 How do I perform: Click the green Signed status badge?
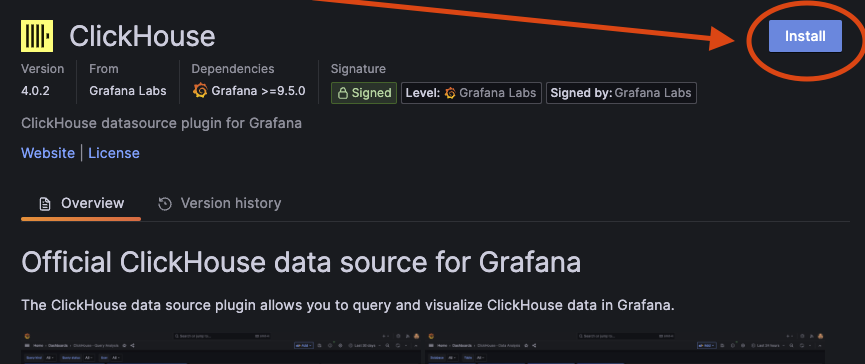click(364, 93)
